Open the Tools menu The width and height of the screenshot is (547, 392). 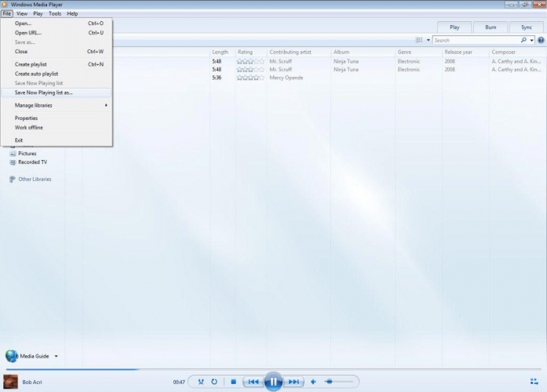point(55,13)
